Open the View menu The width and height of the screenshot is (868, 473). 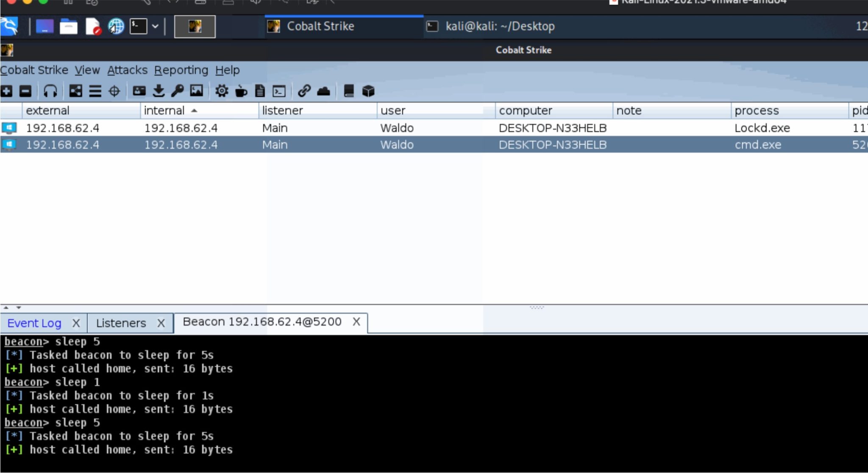pos(87,70)
